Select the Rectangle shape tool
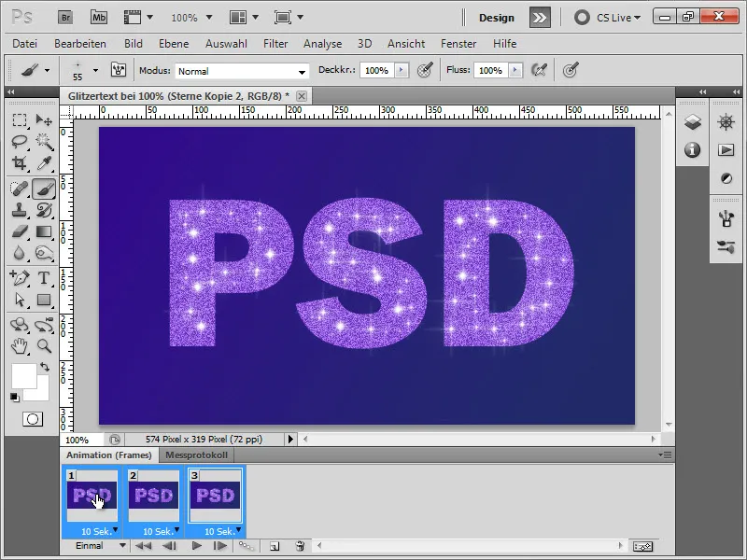 tap(44, 300)
